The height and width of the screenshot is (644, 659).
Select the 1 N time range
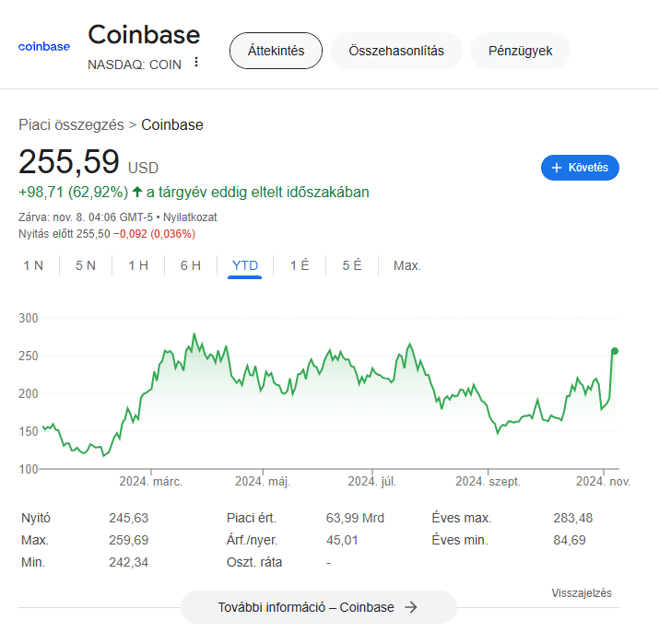tap(33, 265)
